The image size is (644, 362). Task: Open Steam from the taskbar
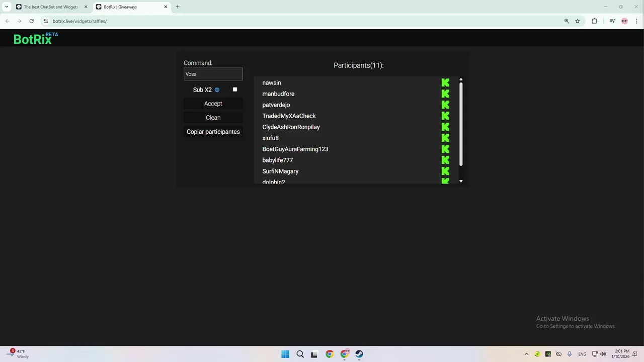pyautogui.click(x=359, y=354)
